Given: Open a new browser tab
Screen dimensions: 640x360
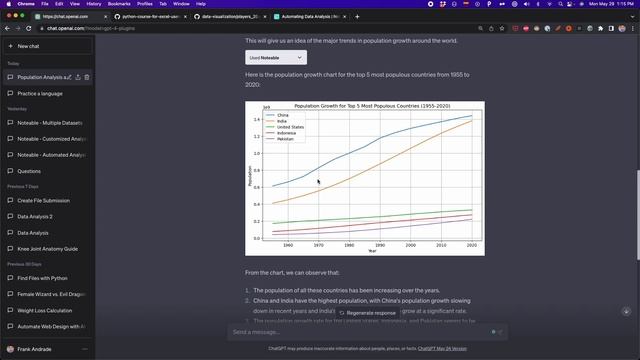Looking at the screenshot, I should [x=357, y=17].
